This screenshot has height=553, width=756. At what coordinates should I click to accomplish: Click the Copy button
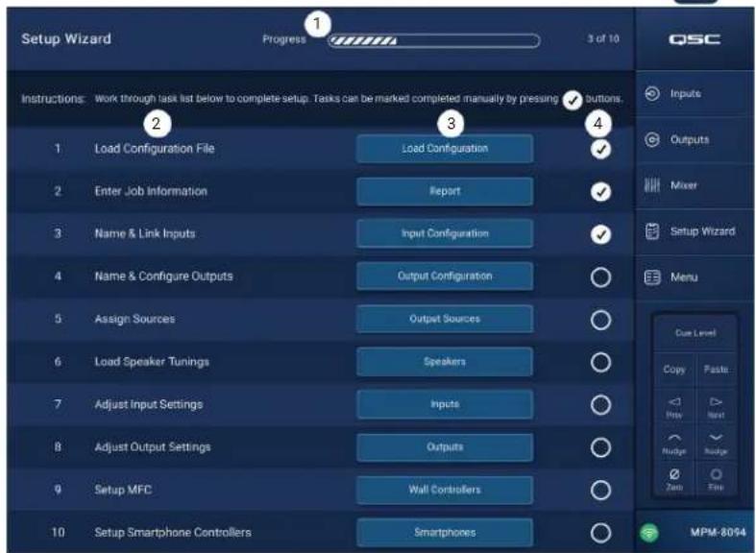click(674, 370)
